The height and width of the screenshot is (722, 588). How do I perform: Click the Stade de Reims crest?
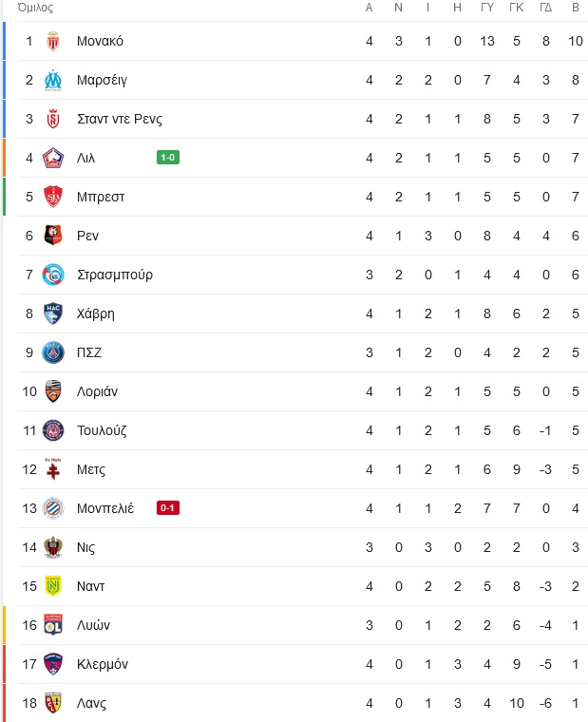click(53, 119)
